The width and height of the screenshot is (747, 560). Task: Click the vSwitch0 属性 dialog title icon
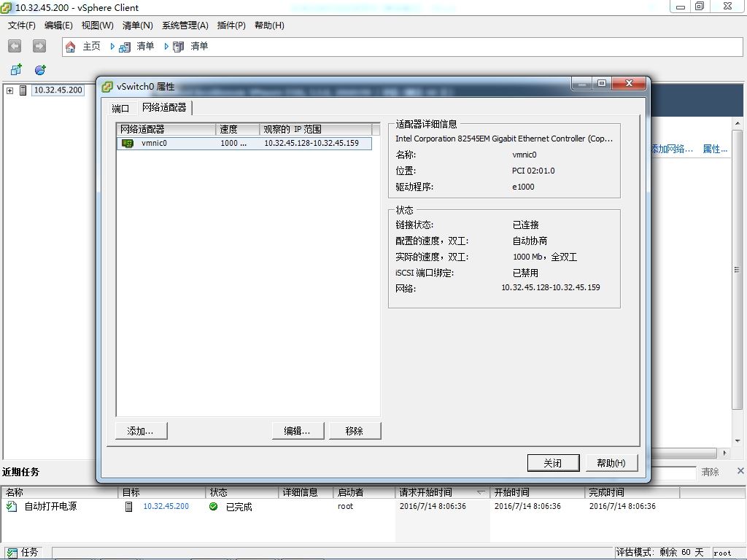tap(108, 87)
